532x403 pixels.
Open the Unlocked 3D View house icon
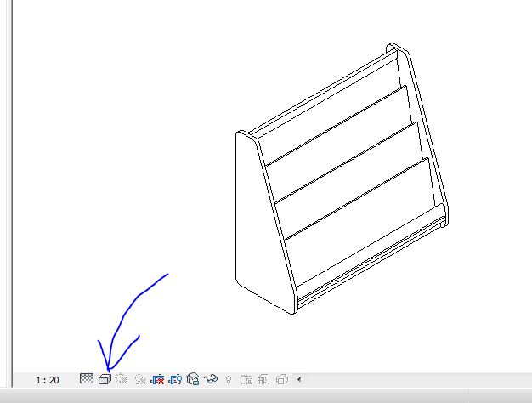click(x=193, y=379)
